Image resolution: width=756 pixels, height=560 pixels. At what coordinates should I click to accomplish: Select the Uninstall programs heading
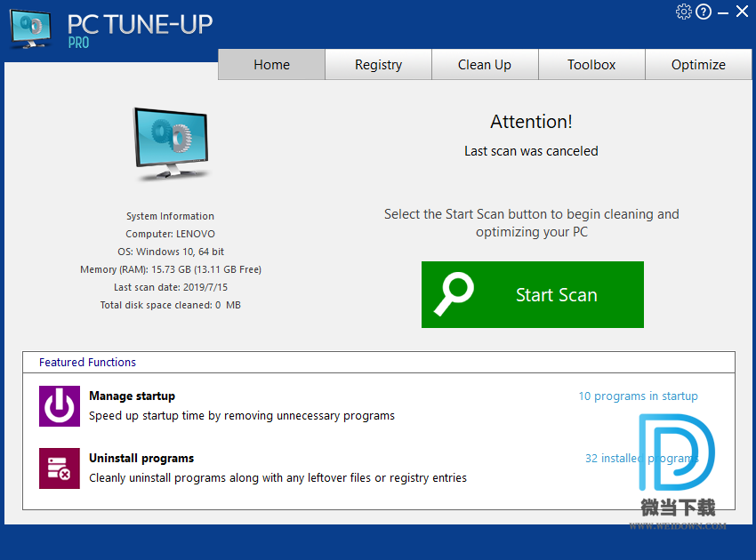[141, 458]
